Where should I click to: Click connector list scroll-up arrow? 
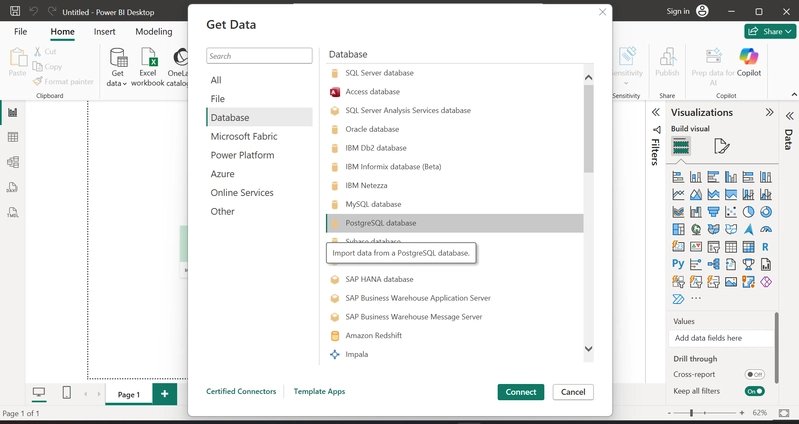point(589,77)
